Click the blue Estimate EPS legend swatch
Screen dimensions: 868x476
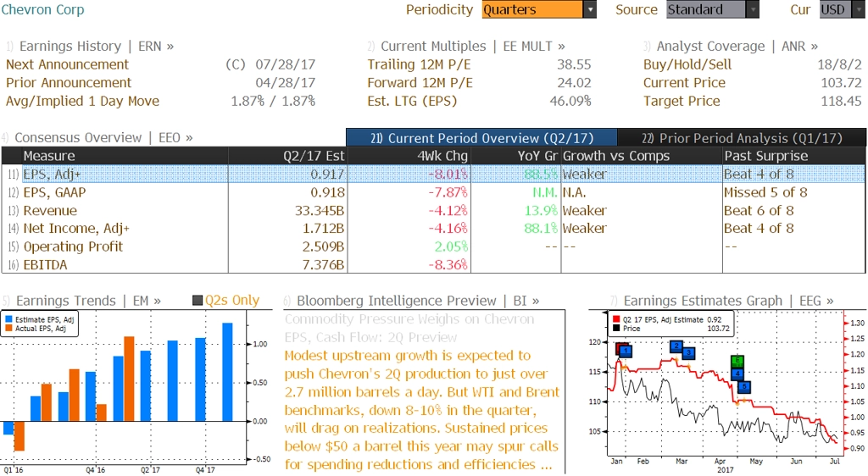point(8,319)
